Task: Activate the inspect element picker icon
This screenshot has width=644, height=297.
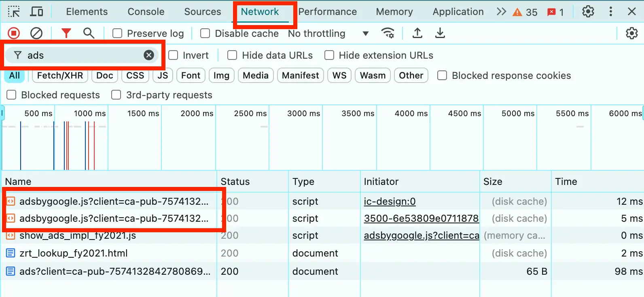Action: [14, 12]
